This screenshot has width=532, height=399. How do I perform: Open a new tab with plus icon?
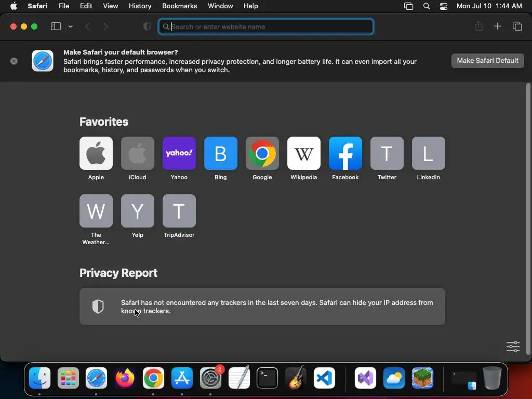click(497, 26)
